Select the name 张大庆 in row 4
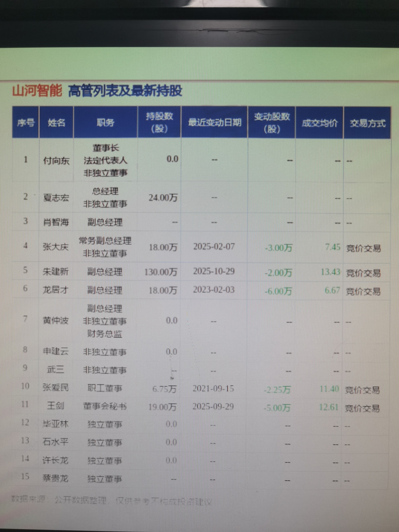 click(56, 247)
